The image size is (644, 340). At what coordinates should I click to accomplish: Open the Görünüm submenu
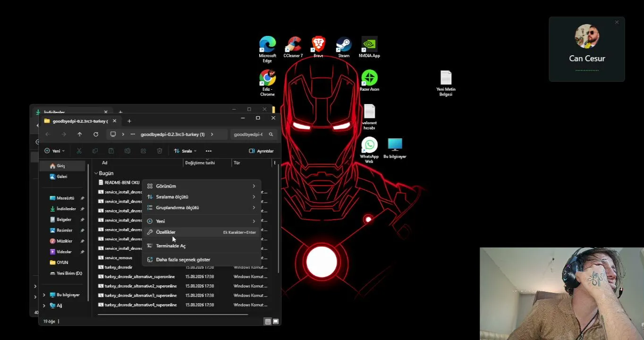pos(202,186)
